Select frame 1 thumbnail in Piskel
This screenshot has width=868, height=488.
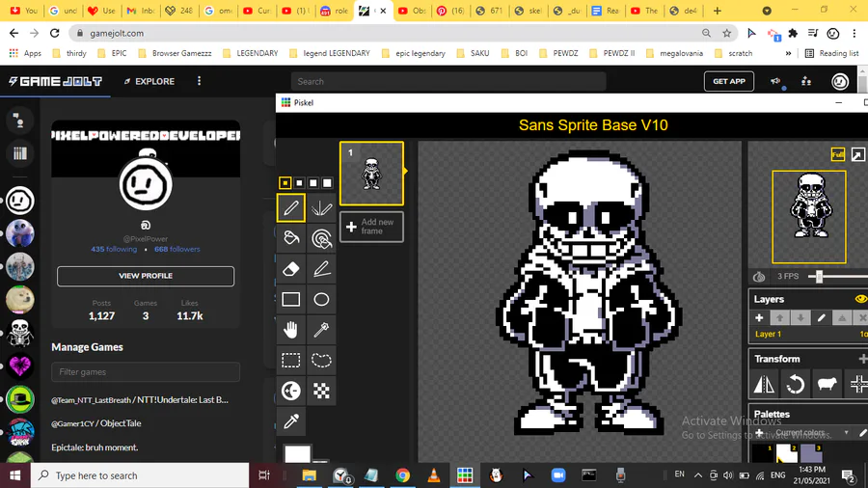[x=371, y=174]
